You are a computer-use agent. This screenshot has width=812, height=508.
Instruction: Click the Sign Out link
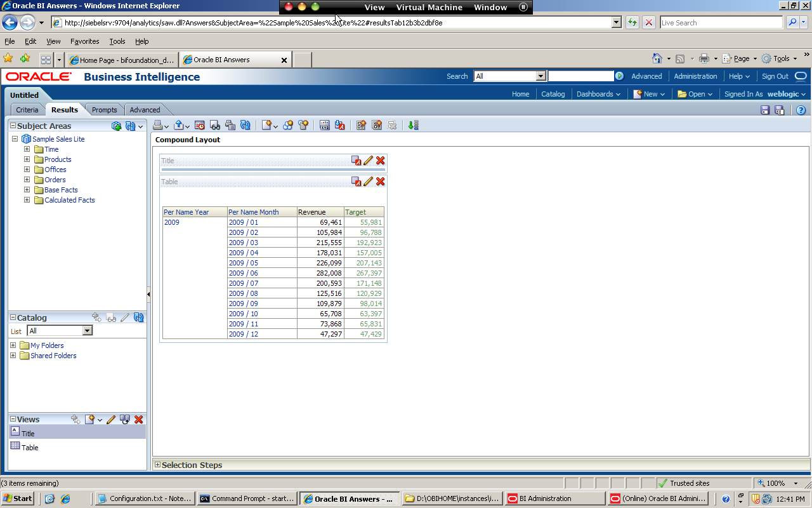click(x=775, y=76)
